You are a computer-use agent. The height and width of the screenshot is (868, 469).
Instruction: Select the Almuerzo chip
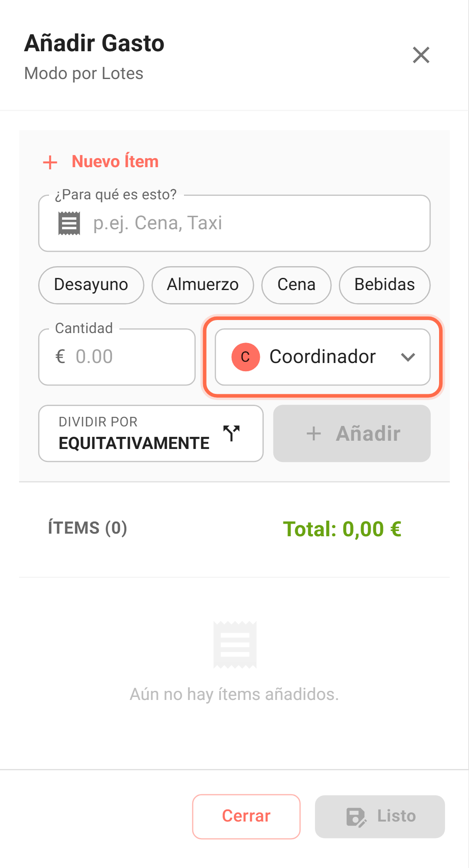click(203, 285)
